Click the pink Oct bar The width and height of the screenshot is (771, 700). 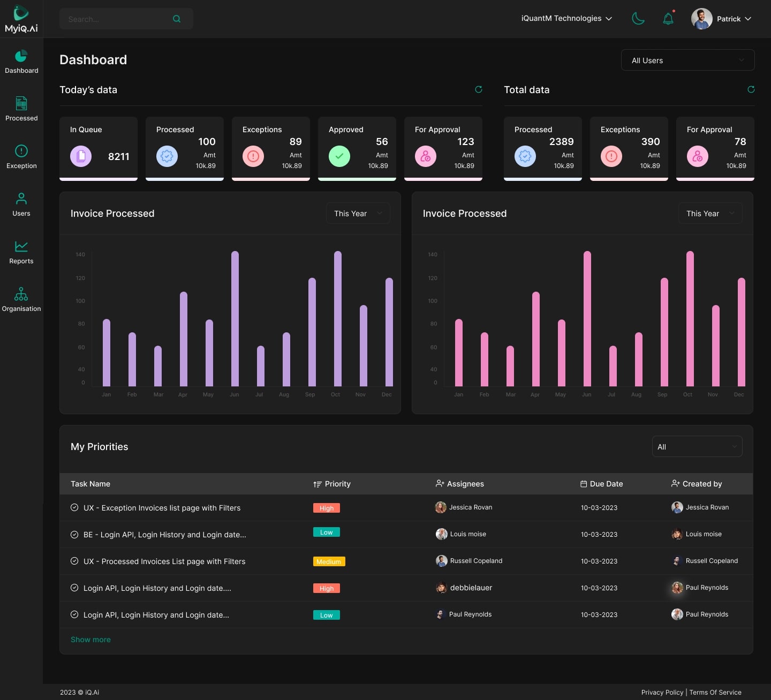pyautogui.click(x=690, y=318)
